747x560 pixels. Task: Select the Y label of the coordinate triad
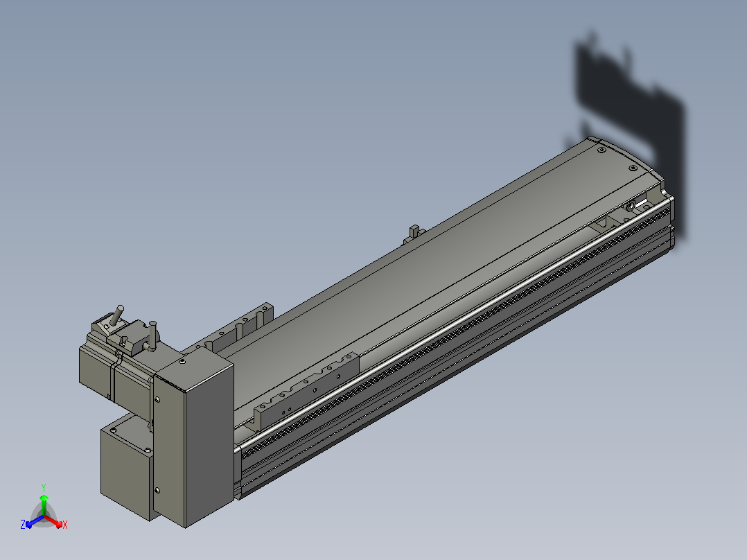tap(44, 488)
